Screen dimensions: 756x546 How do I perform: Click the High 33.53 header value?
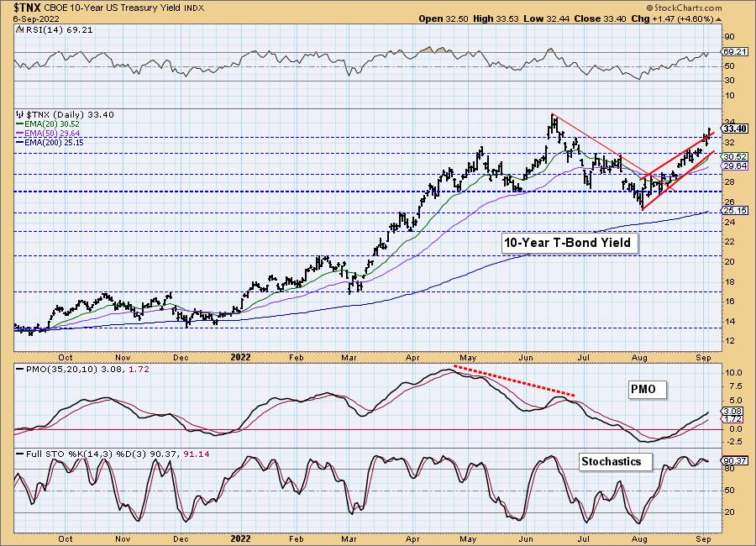tap(496, 18)
